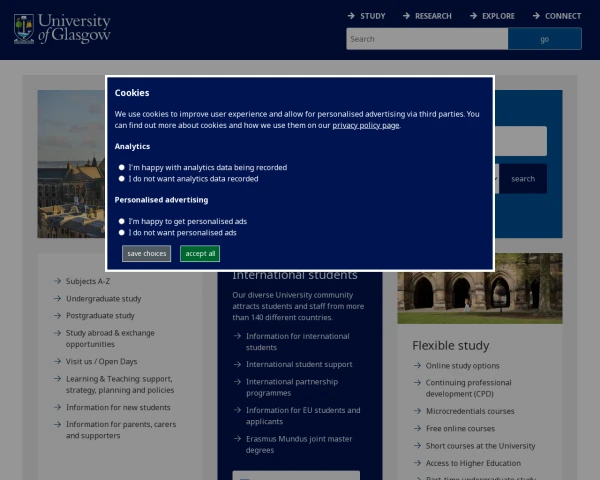
Task: Focus the top Search input field
Action: [427, 39]
